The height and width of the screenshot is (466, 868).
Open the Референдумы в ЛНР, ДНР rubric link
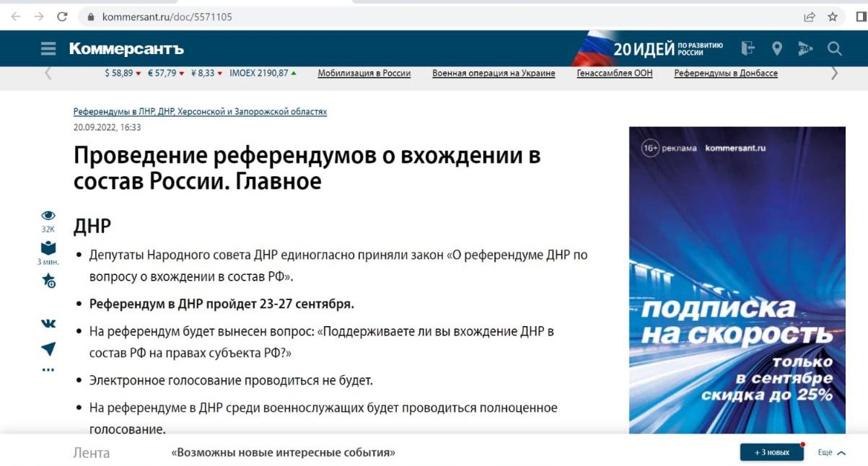(x=200, y=112)
